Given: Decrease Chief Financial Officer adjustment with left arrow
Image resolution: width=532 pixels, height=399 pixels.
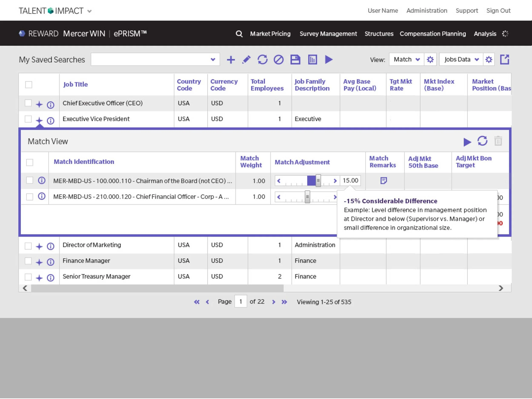Looking at the screenshot, I should pos(279,197).
